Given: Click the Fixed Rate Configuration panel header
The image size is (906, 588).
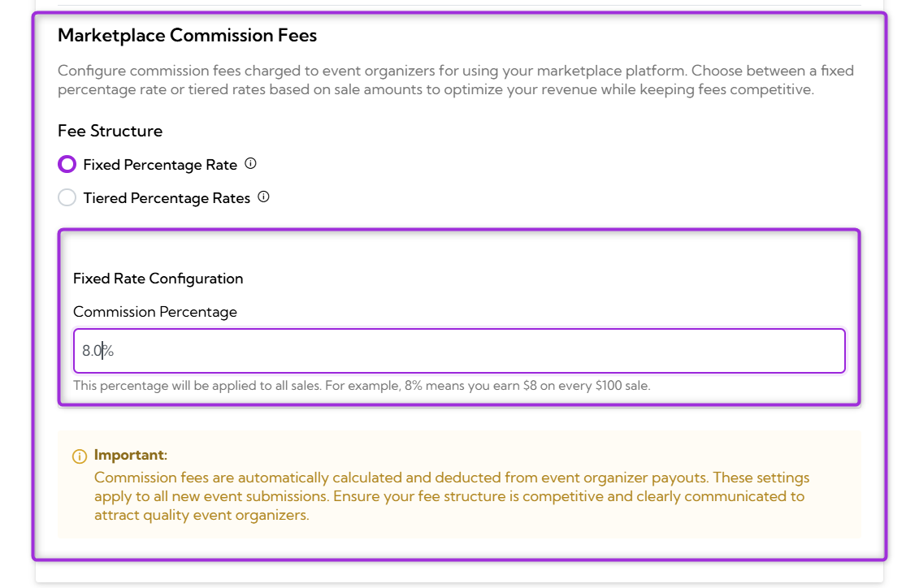Looking at the screenshot, I should point(158,279).
